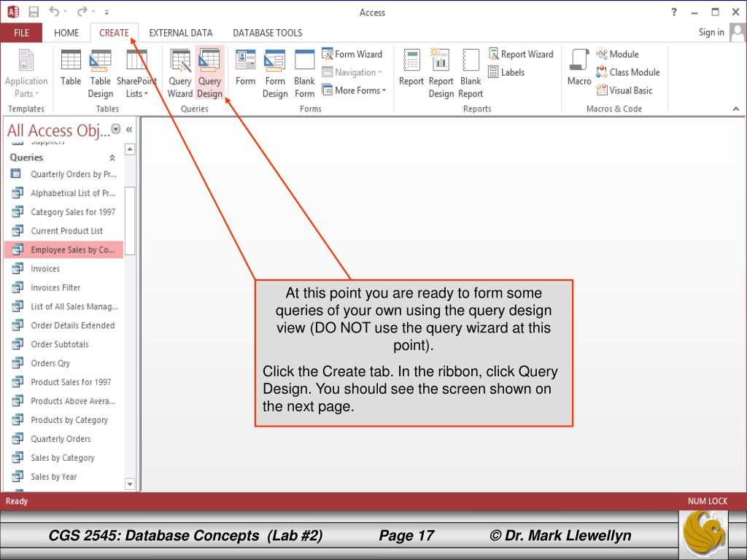Open SharePoint Lists dropdown
The width and height of the screenshot is (747, 560).
(136, 74)
